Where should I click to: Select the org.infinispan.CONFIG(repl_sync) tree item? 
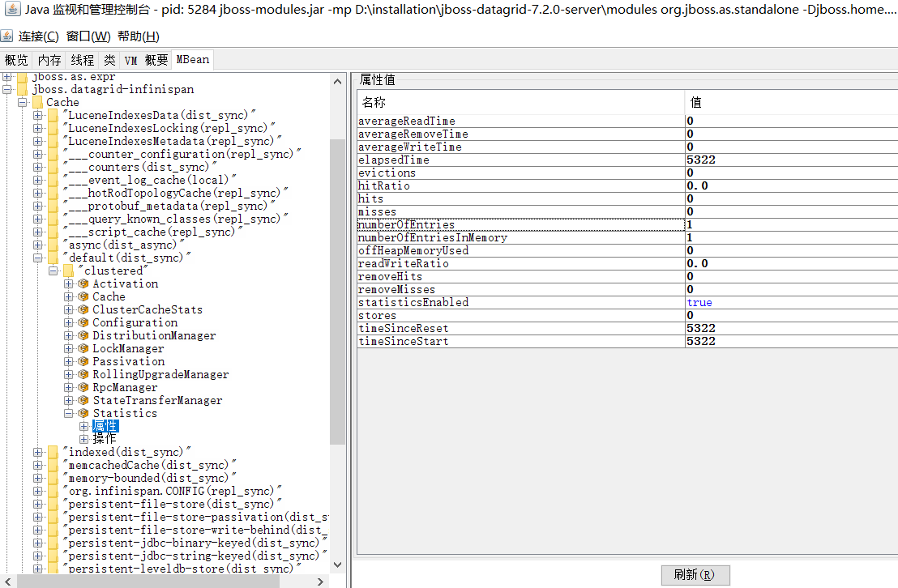point(173,492)
